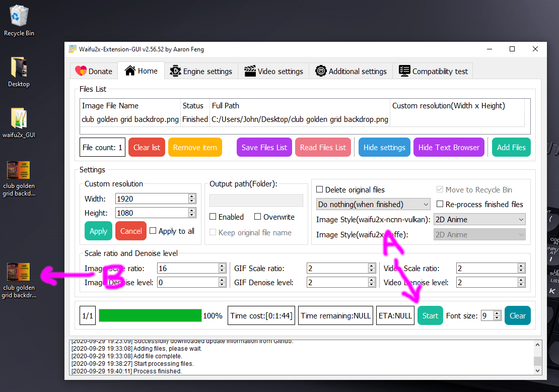
Task: Click the Full Path column header
Action: [300, 106]
